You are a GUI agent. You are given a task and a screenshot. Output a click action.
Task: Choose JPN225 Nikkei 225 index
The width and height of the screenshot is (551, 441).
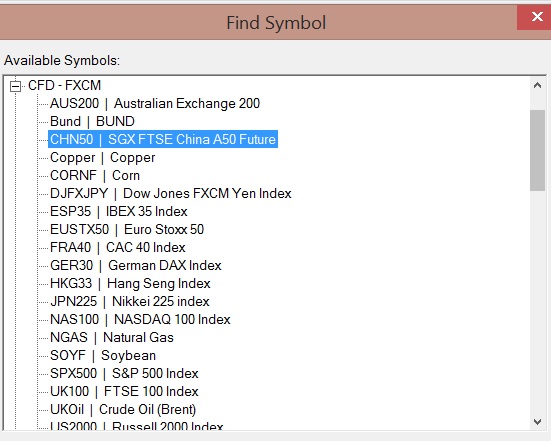pyautogui.click(x=130, y=301)
